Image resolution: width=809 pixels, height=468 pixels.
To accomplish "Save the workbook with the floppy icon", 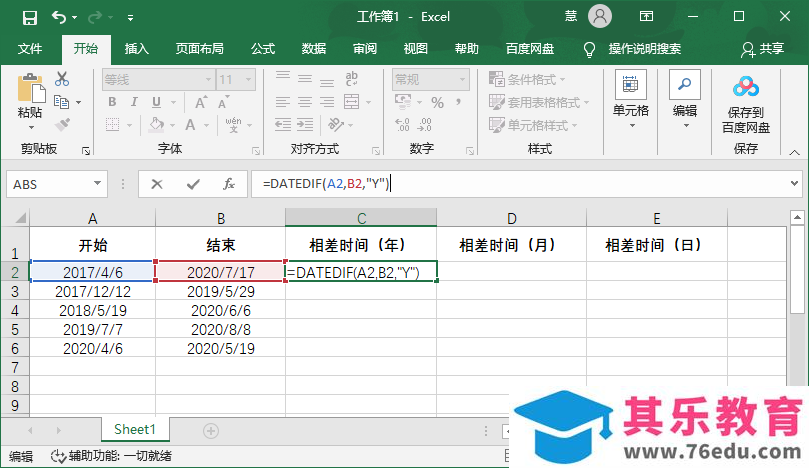I will (x=29, y=18).
